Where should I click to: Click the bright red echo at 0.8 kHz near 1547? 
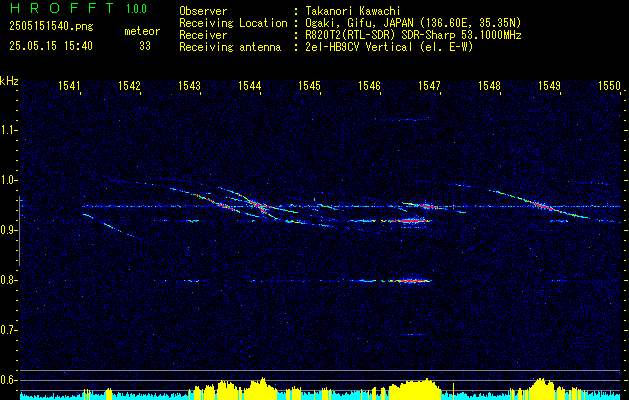pyautogui.click(x=410, y=280)
